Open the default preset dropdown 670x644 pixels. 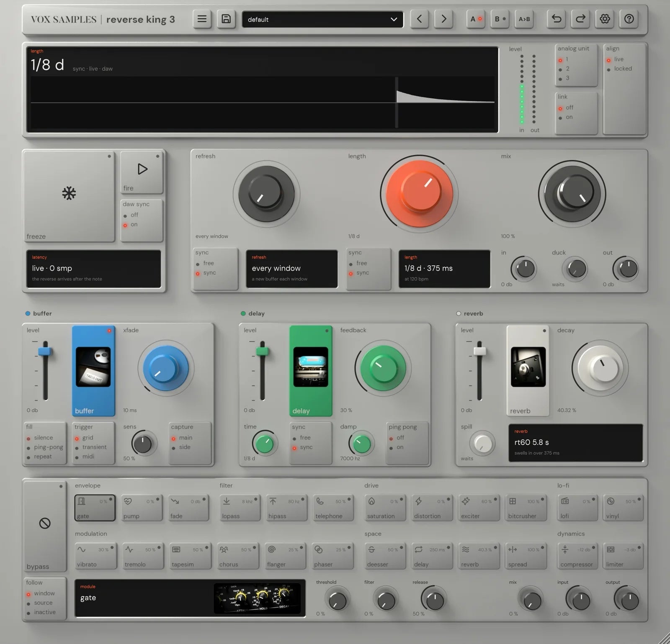click(322, 19)
